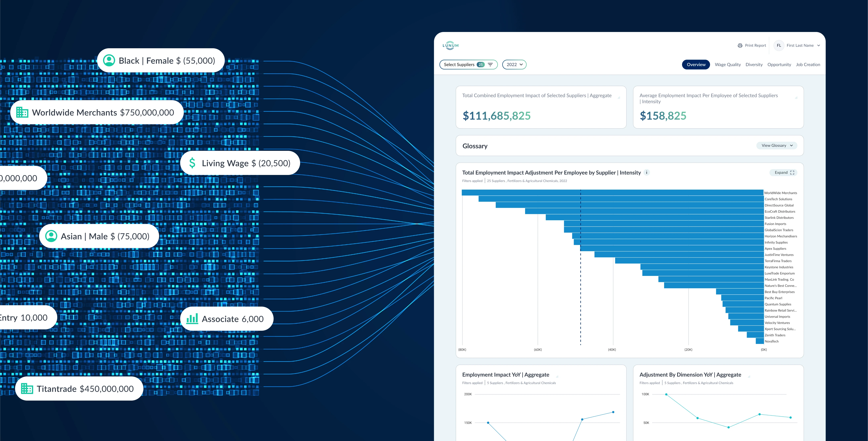Image resolution: width=868 pixels, height=441 pixels.
Task: Open the 2022 year dropdown
Action: [514, 64]
